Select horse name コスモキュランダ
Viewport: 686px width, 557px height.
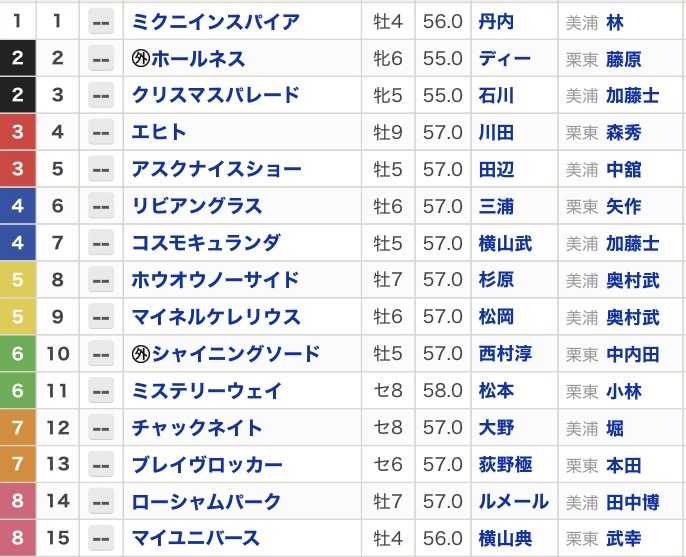pos(206,243)
